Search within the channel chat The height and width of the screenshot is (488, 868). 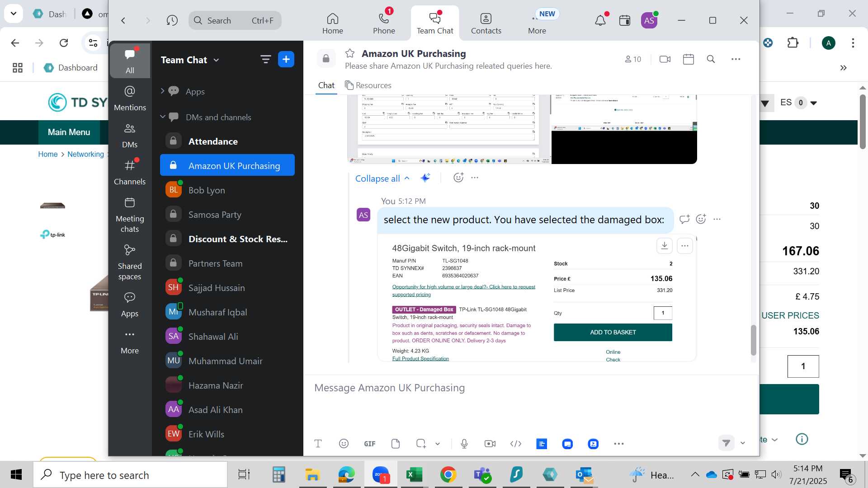[711, 59]
